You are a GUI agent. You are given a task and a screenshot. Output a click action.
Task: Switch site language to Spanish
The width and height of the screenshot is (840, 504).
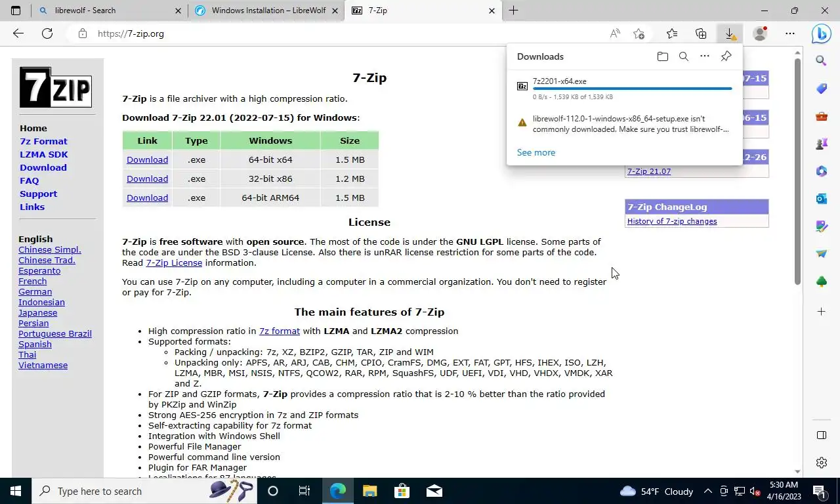[35, 344]
